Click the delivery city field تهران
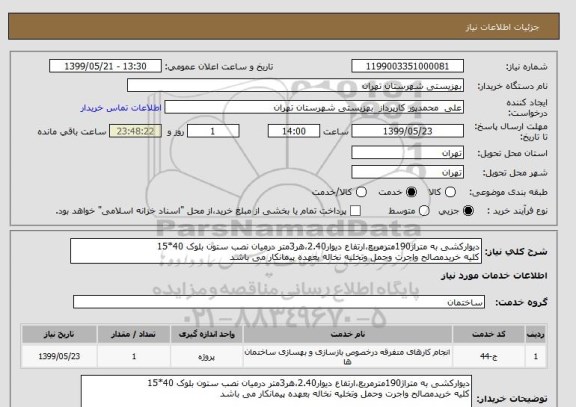The image size is (576, 407). (x=407, y=172)
